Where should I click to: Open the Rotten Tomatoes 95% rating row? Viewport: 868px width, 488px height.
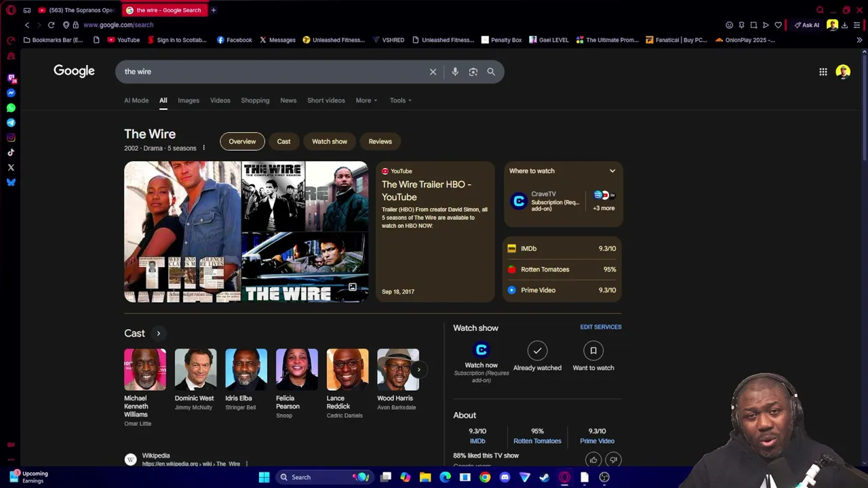tap(562, 269)
